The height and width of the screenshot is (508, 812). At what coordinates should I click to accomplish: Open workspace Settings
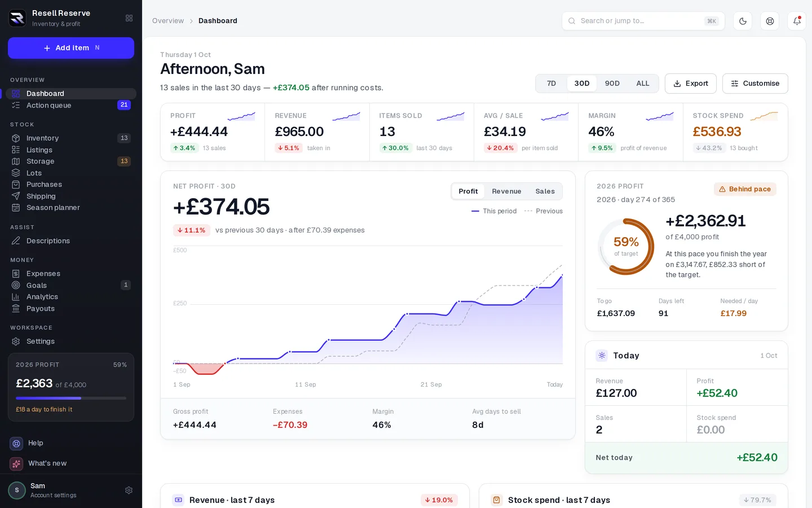click(71, 341)
